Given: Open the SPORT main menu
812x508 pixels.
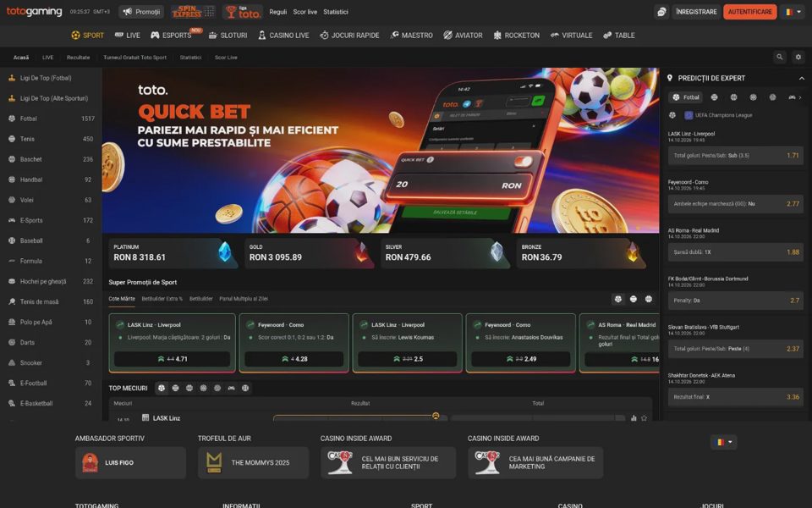Looking at the screenshot, I should [87, 36].
